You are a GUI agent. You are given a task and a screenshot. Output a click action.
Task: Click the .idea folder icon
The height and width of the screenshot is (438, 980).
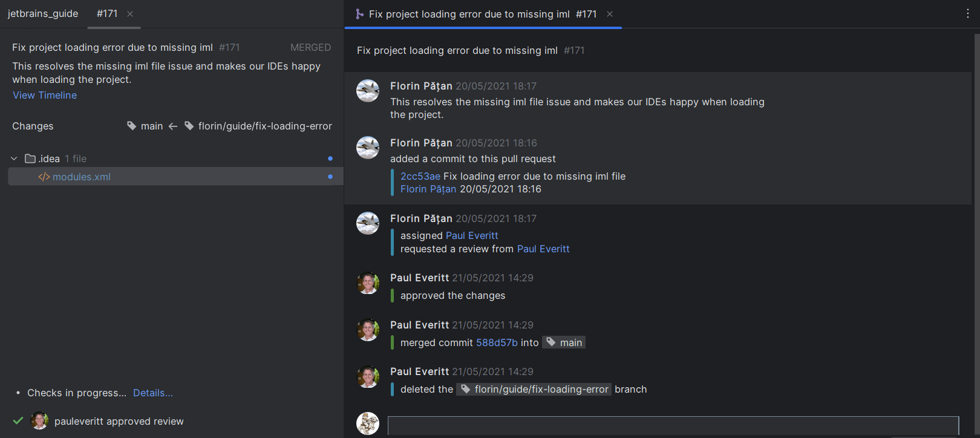click(30, 159)
